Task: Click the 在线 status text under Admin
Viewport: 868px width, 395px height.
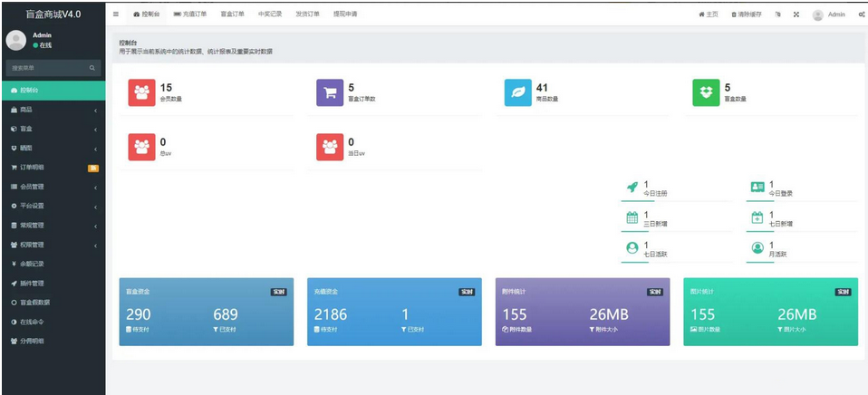Action: (x=44, y=45)
